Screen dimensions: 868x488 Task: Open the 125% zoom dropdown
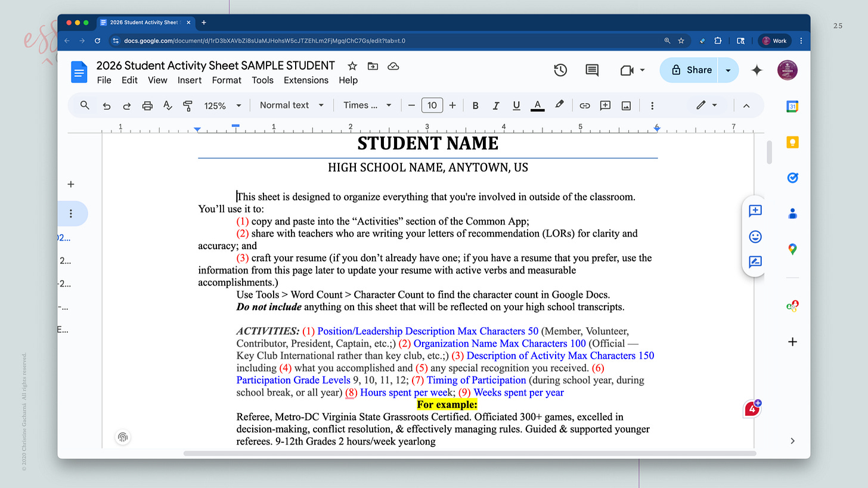222,105
